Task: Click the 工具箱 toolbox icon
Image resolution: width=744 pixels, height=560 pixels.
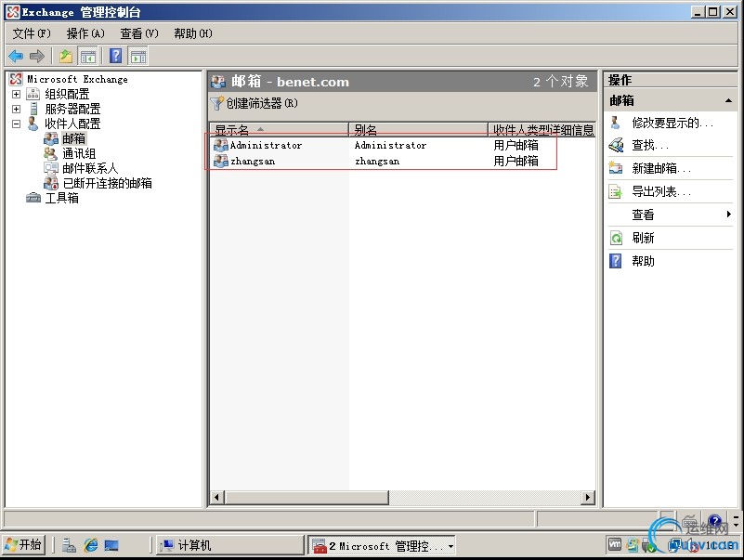Action: point(33,198)
